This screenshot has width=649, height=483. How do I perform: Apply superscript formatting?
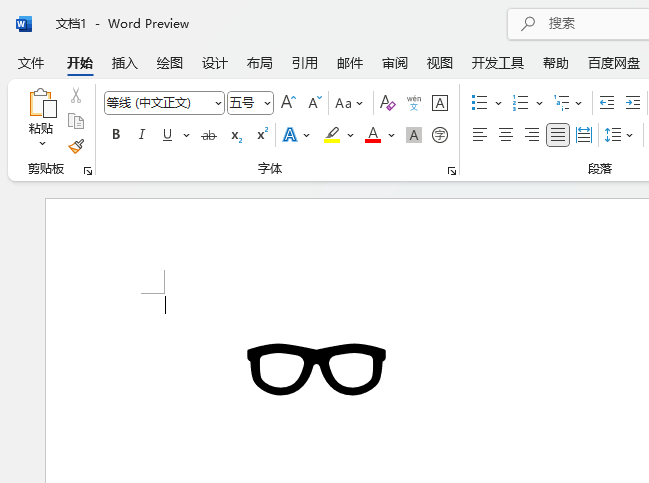(x=262, y=135)
